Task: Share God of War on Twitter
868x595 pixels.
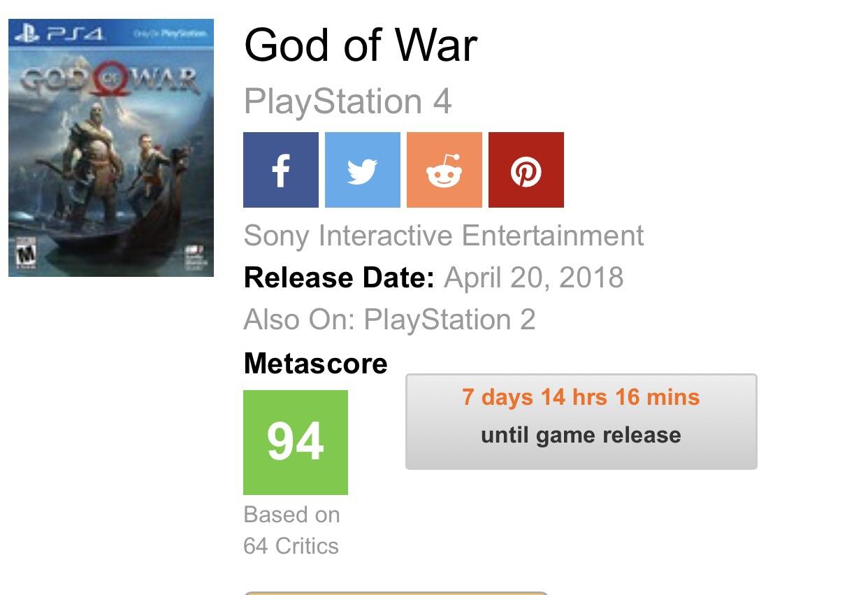Action: coord(362,169)
